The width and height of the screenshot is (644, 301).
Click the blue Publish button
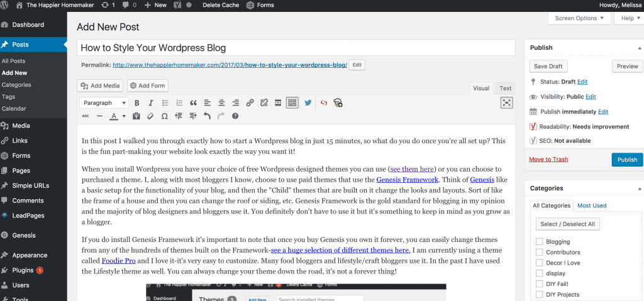pyautogui.click(x=627, y=160)
